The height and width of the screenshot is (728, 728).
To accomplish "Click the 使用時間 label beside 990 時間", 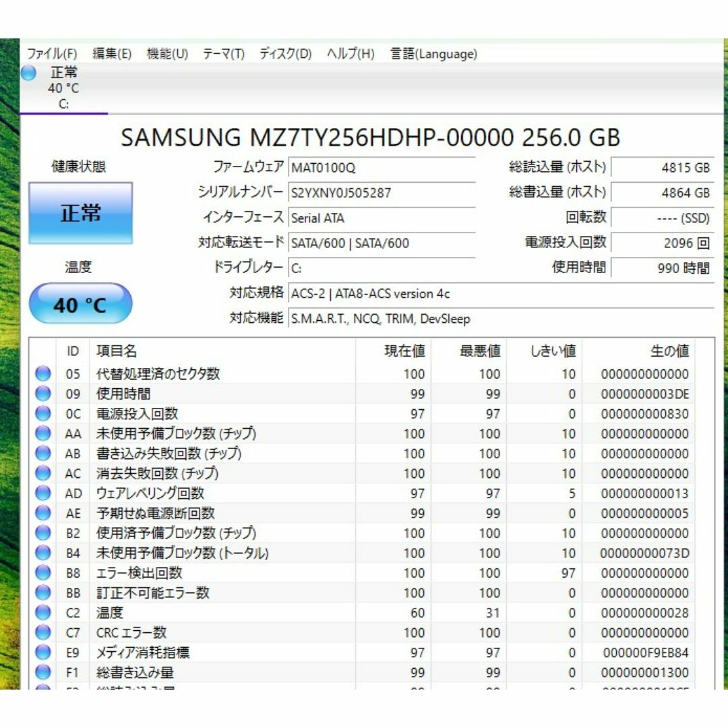I will coord(579,267).
